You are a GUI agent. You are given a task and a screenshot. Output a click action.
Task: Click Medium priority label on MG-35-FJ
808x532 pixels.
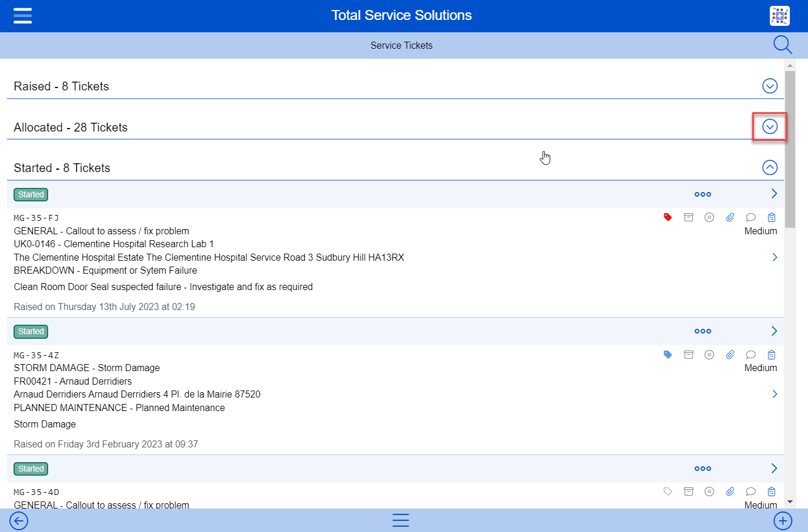(x=760, y=231)
